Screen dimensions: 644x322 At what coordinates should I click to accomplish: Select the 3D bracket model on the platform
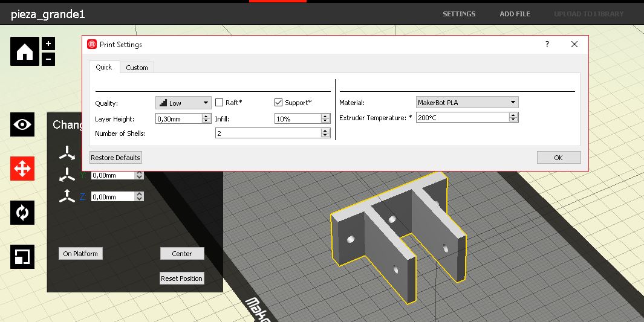tap(397, 237)
